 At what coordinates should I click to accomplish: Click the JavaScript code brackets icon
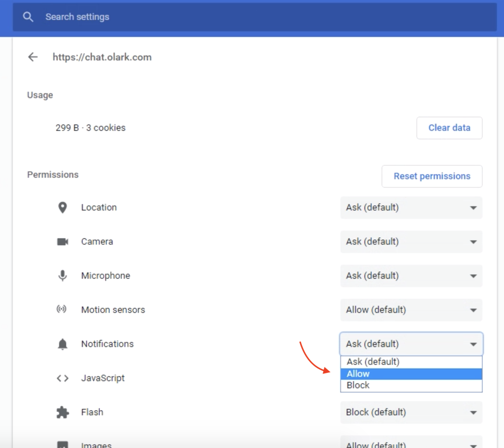point(62,378)
